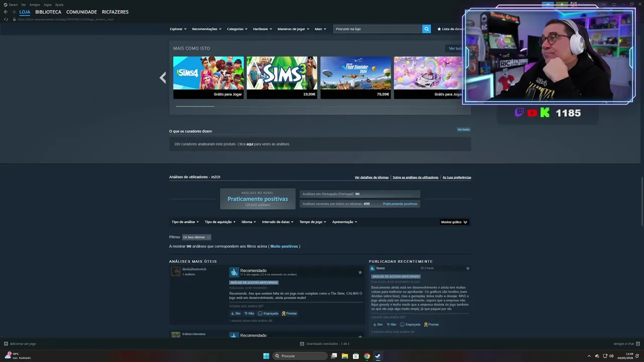Open Task View in the taskbar
This screenshot has height=362, width=644.
[x=334, y=356]
